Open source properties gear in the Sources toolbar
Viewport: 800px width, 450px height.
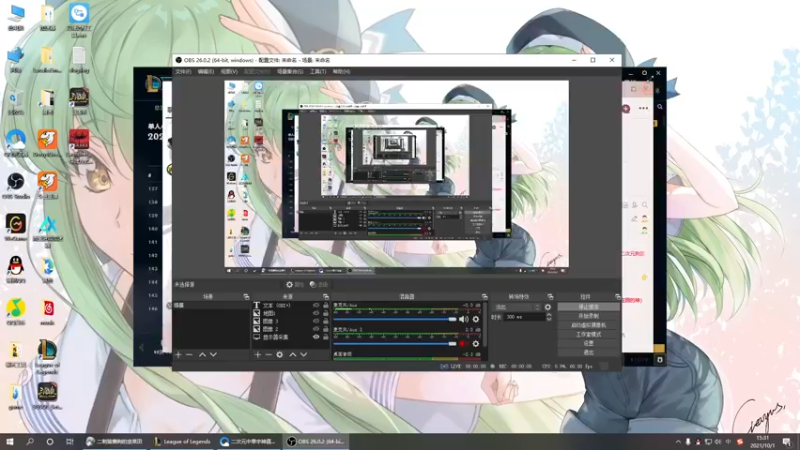coord(280,354)
